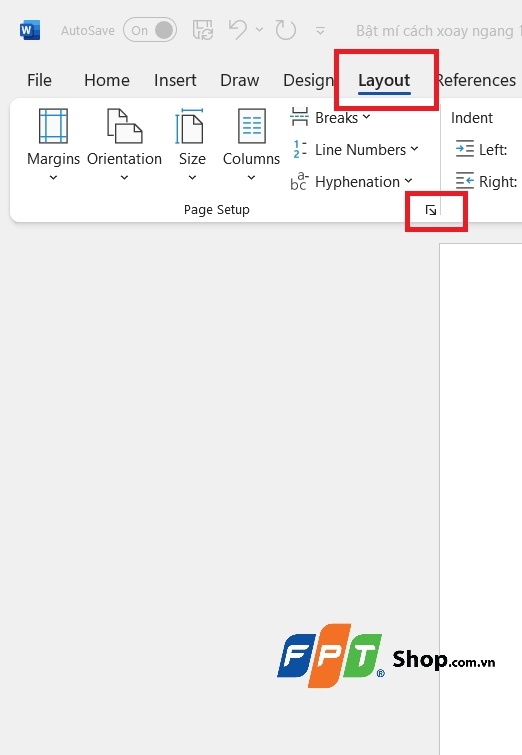Open the Undo history dropdown arrow

click(x=259, y=30)
